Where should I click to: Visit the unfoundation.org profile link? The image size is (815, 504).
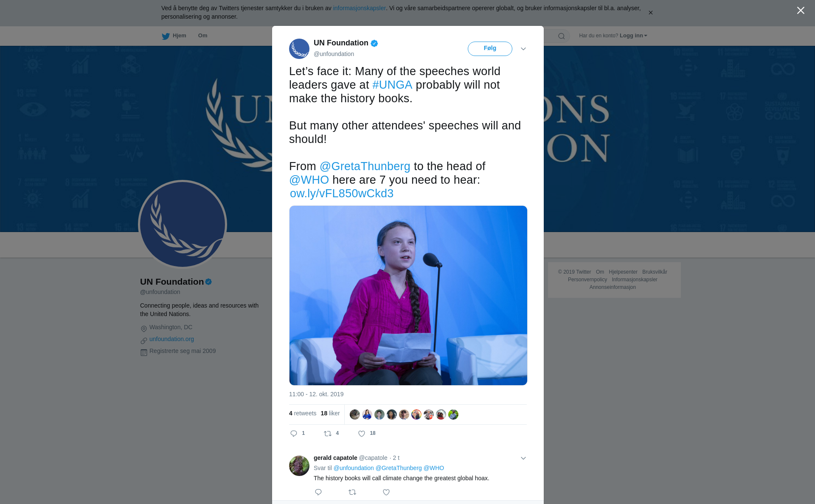(171, 339)
